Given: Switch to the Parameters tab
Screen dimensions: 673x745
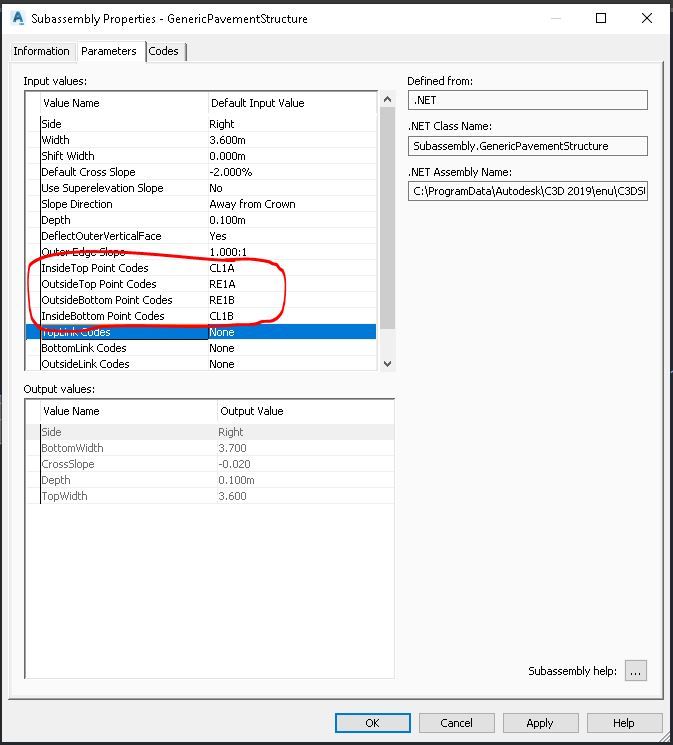Looking at the screenshot, I should point(109,51).
